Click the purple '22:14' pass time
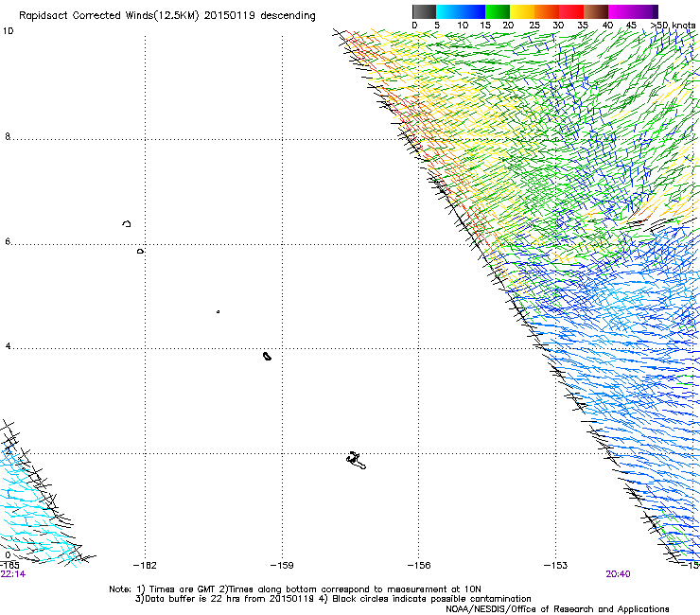This screenshot has width=700, height=615. coord(13,574)
